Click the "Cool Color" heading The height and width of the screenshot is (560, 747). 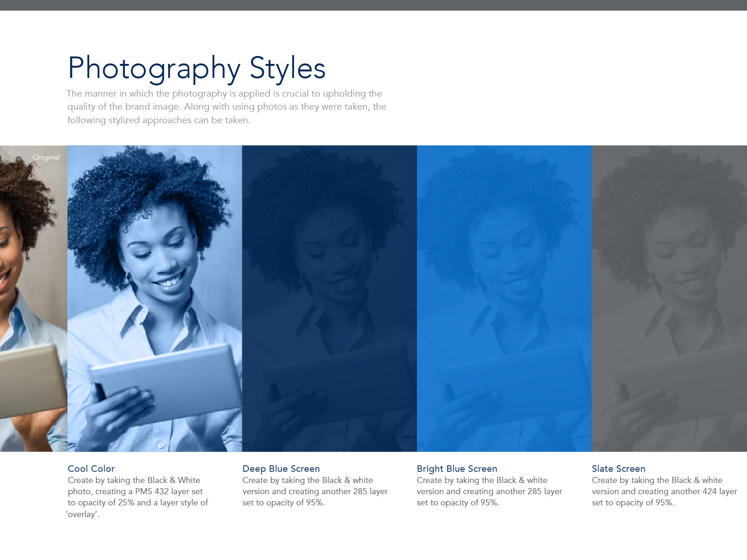point(91,469)
